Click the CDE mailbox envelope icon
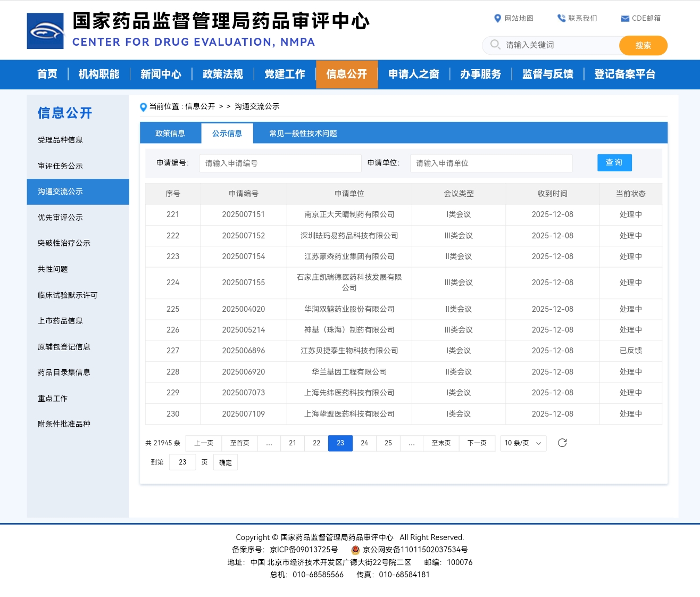This screenshot has width=700, height=597. (x=625, y=19)
